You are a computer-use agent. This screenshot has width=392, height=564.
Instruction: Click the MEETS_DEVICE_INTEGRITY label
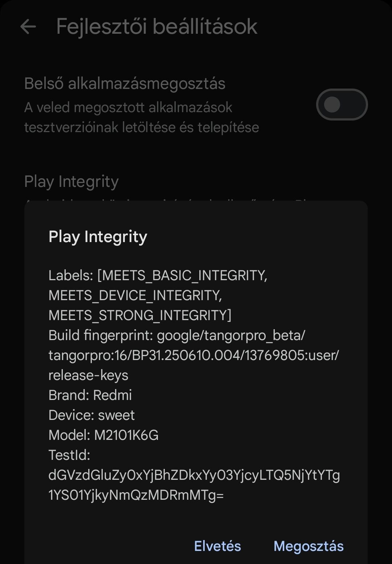point(135,295)
